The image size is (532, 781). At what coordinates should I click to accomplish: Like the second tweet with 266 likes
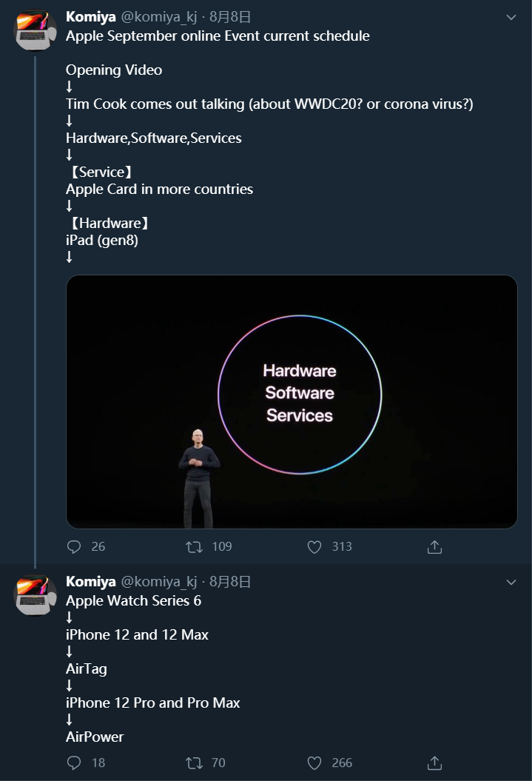[x=314, y=762]
